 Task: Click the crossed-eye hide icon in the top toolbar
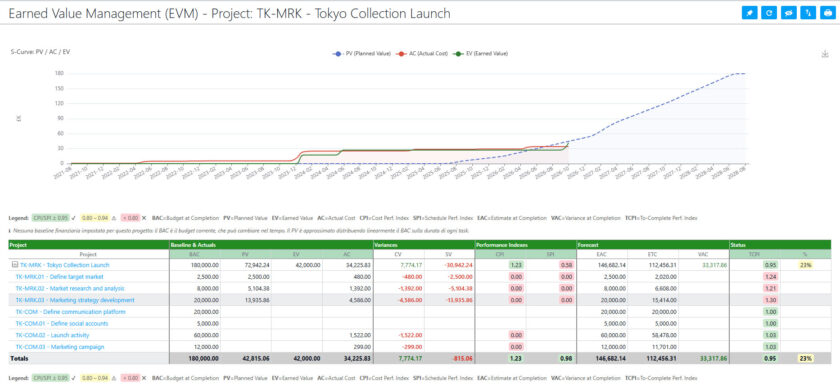click(x=788, y=13)
